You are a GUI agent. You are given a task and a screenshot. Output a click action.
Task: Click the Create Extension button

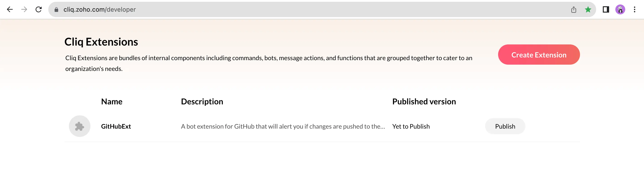click(539, 55)
